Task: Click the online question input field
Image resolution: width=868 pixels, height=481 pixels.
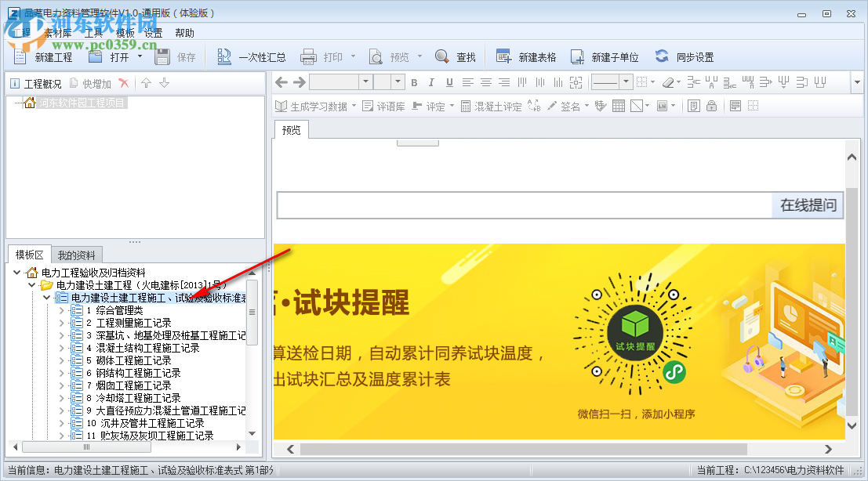Action: coord(524,205)
